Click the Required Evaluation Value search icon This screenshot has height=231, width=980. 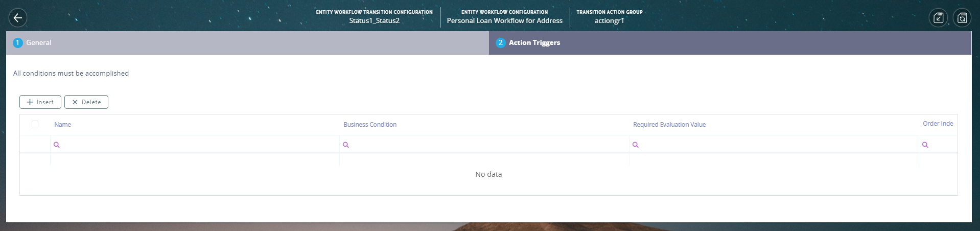tap(636, 145)
